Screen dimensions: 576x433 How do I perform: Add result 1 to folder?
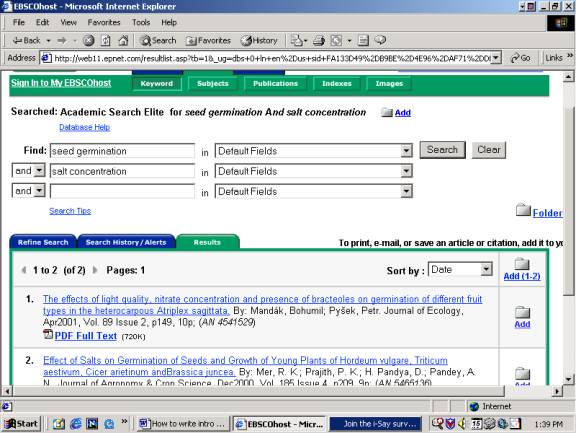coord(522,324)
